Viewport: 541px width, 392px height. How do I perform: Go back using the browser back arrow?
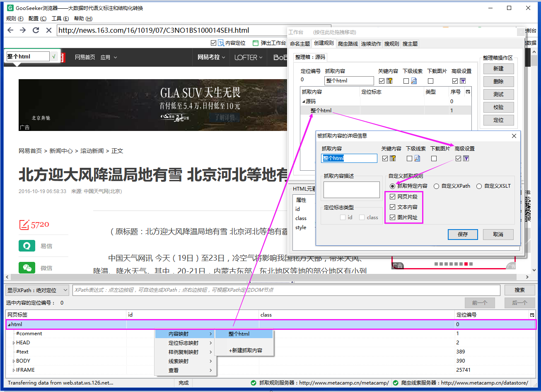coord(11,30)
